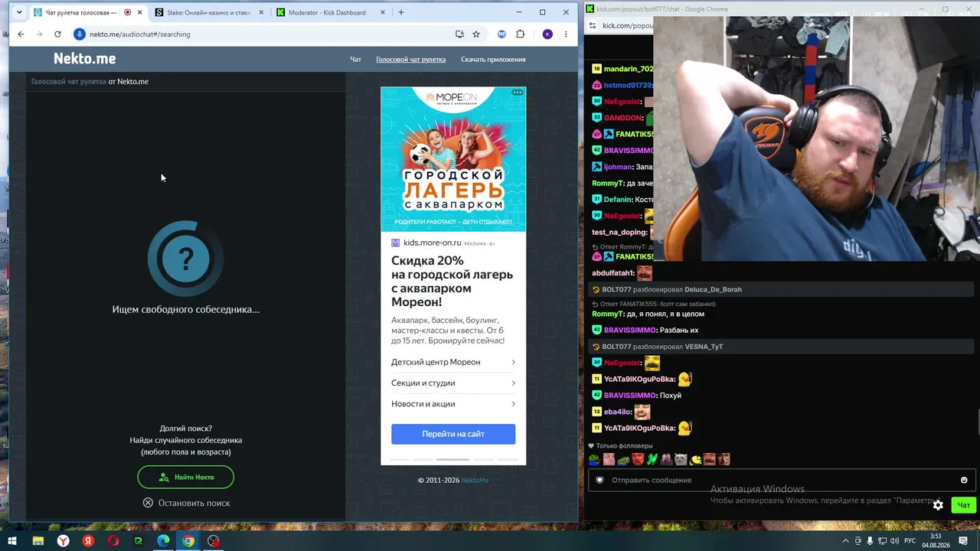Open the ad options three-dot menu

click(x=518, y=93)
